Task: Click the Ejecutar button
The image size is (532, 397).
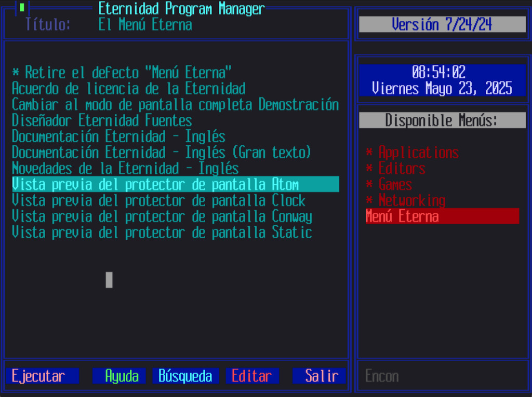Action: coord(43,376)
